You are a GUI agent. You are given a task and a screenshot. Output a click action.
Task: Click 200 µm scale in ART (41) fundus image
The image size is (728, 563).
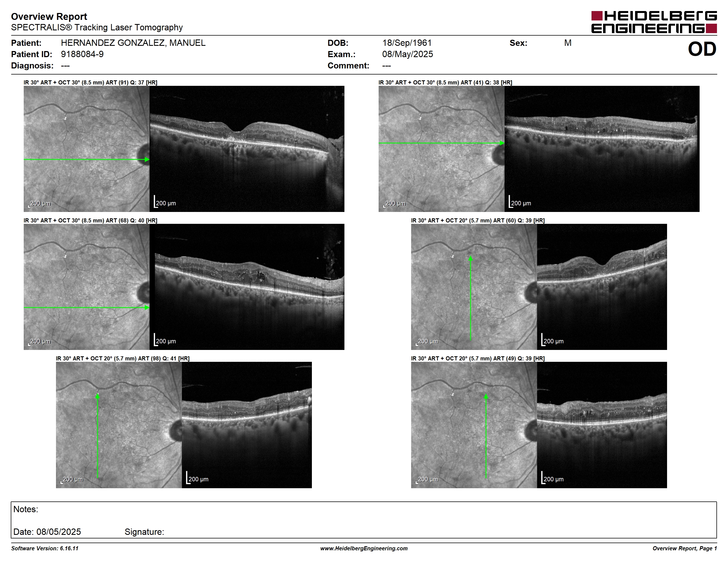tap(394, 203)
